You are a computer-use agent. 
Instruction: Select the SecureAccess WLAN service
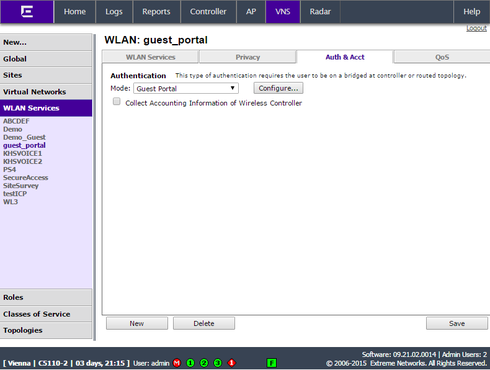[26, 177]
